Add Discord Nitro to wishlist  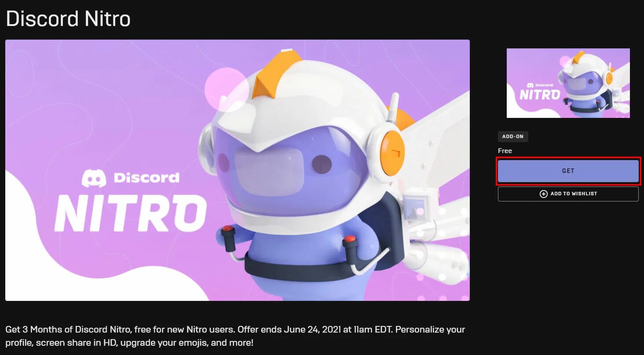pyautogui.click(x=568, y=194)
